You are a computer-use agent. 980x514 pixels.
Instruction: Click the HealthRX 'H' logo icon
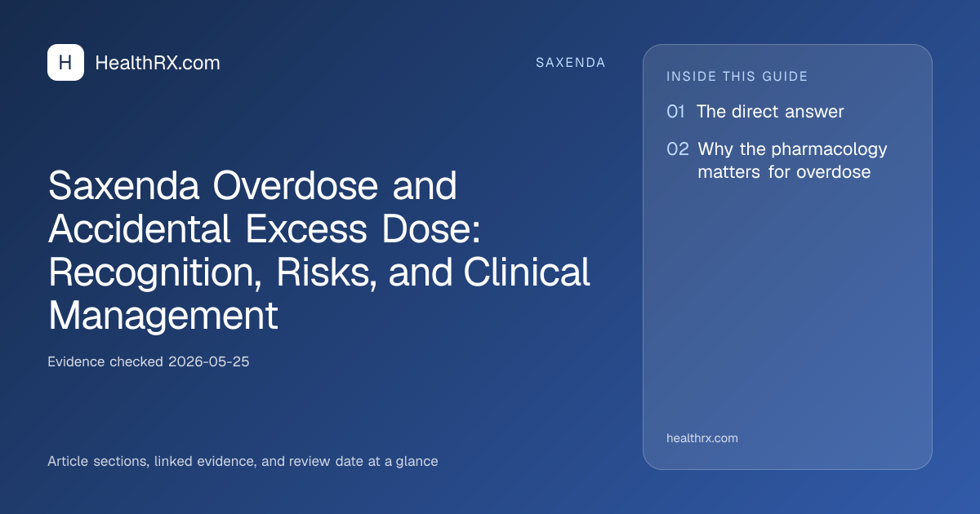click(65, 63)
